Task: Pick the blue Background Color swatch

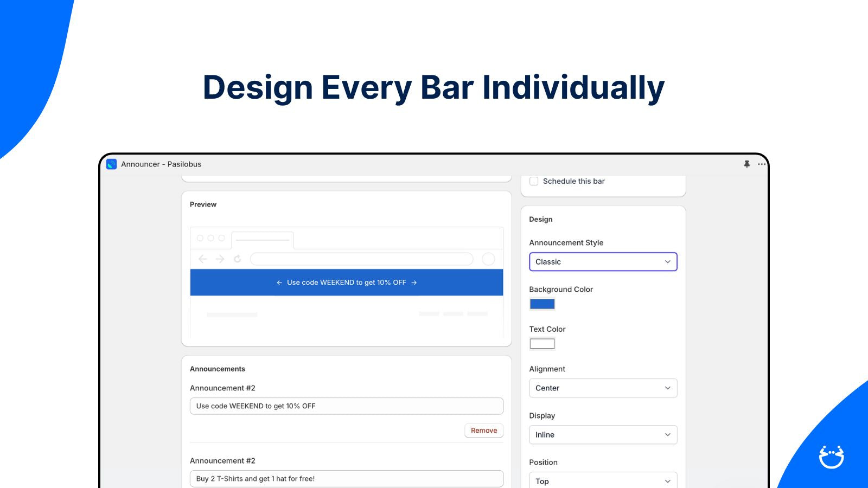Action: [x=542, y=304]
